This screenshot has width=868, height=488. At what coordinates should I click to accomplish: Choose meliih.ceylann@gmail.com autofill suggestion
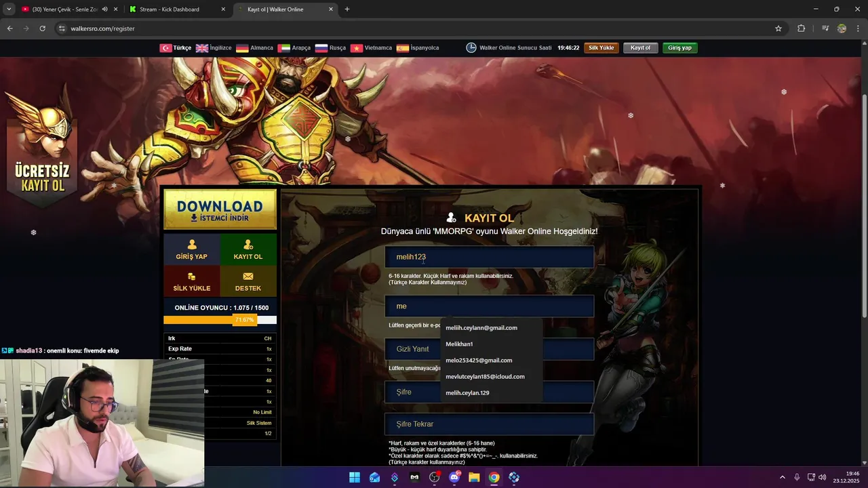point(492,328)
